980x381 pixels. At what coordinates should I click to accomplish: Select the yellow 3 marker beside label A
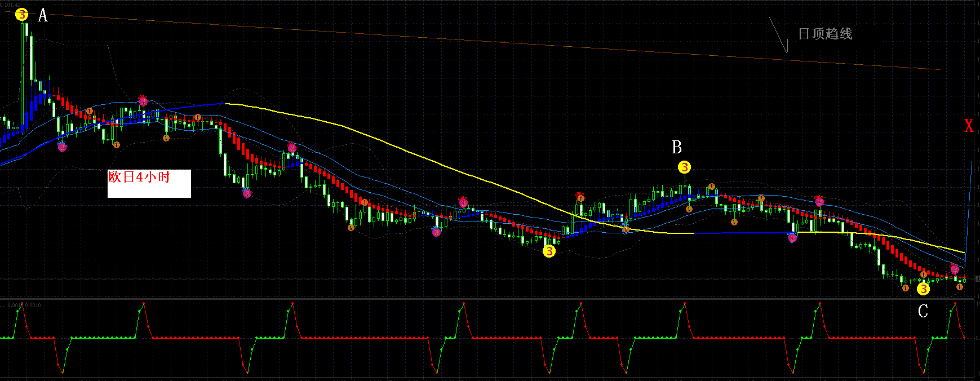[21, 15]
